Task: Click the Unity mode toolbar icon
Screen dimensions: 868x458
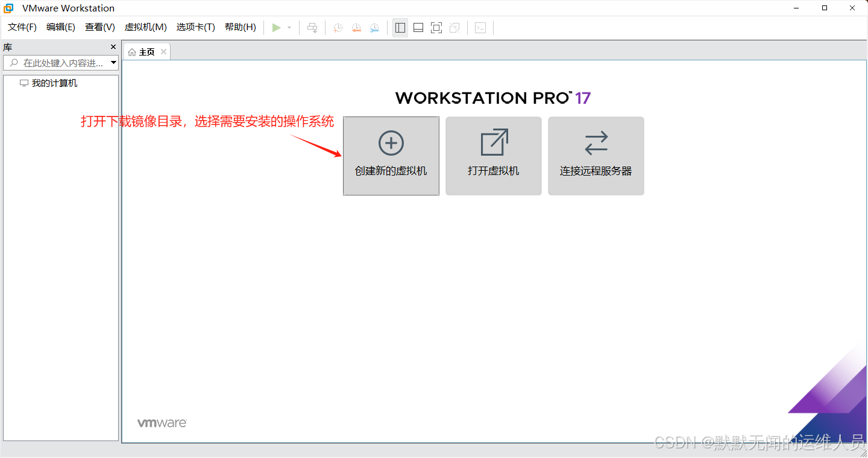Action: (454, 28)
